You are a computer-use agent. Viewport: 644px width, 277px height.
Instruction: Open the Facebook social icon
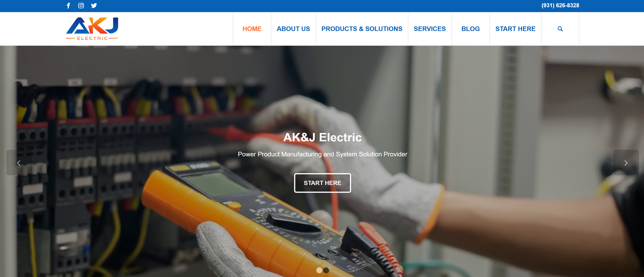click(68, 6)
